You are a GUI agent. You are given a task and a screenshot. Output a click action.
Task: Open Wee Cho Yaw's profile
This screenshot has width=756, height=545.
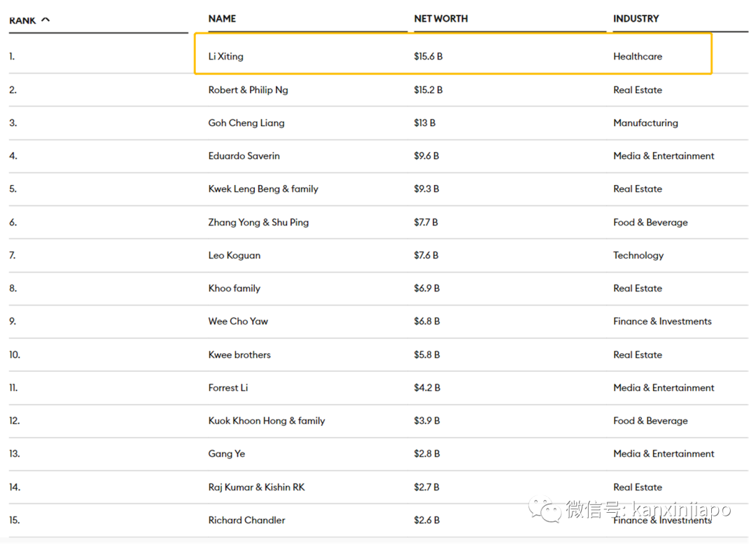[238, 322]
